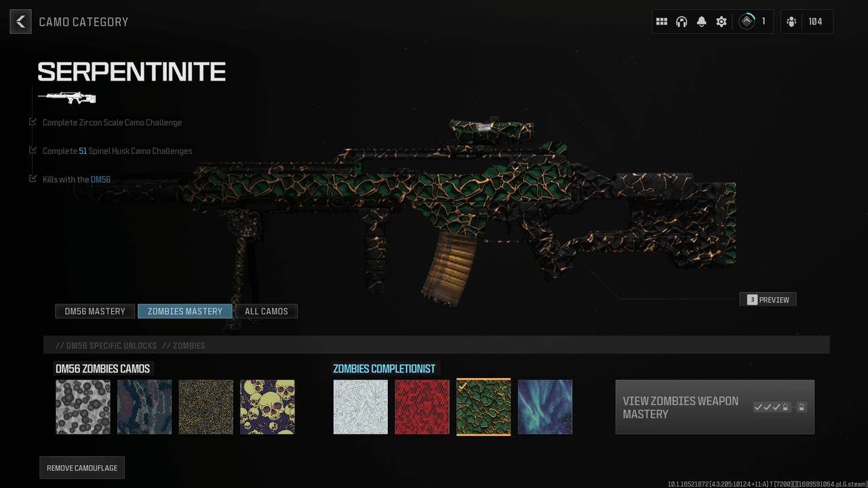Select the grey bubble camo swatch under DM56 Zombies Camos
The width and height of the screenshot is (868, 488).
click(x=83, y=407)
